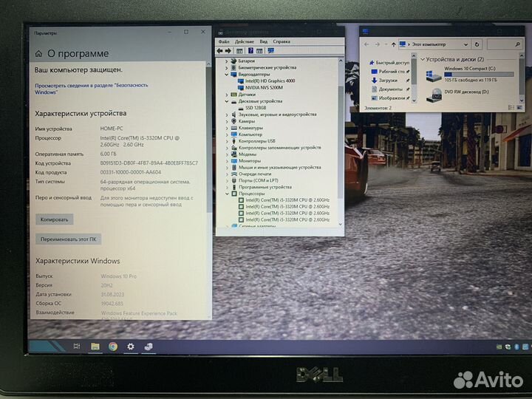Click the scan for hardware changes monitor icon
This screenshot has height=399, width=532.
(270, 50)
